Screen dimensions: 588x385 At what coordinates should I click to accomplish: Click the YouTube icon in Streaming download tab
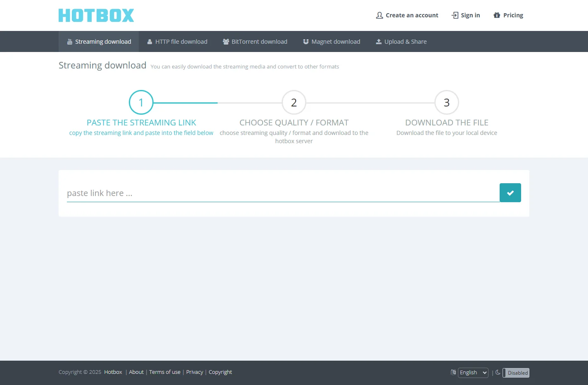[70, 42]
